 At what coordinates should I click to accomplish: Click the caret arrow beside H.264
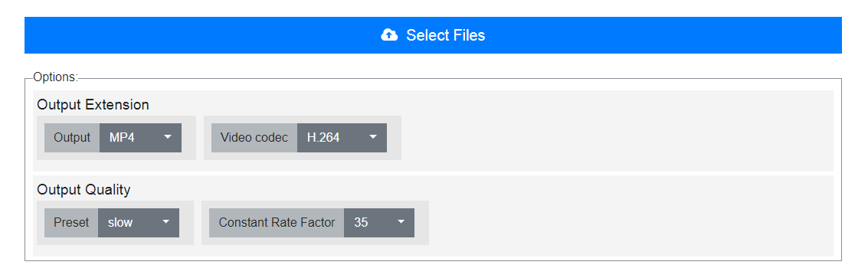(373, 137)
